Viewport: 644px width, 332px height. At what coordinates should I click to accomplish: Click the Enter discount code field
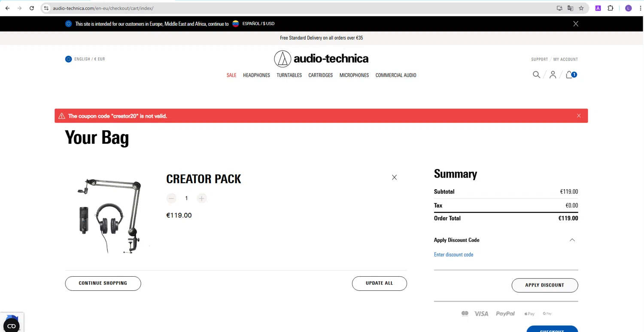click(x=506, y=255)
